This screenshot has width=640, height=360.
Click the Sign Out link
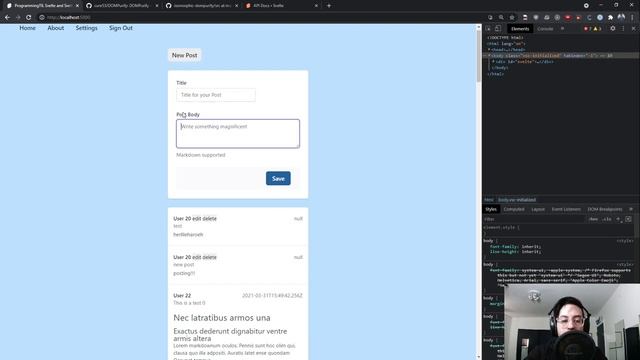coord(121,28)
